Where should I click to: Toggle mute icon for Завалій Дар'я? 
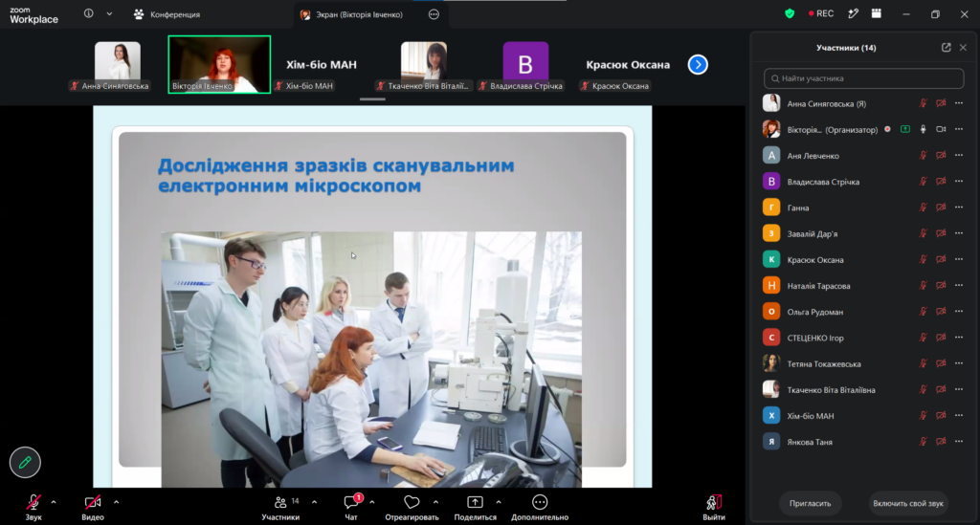point(924,233)
